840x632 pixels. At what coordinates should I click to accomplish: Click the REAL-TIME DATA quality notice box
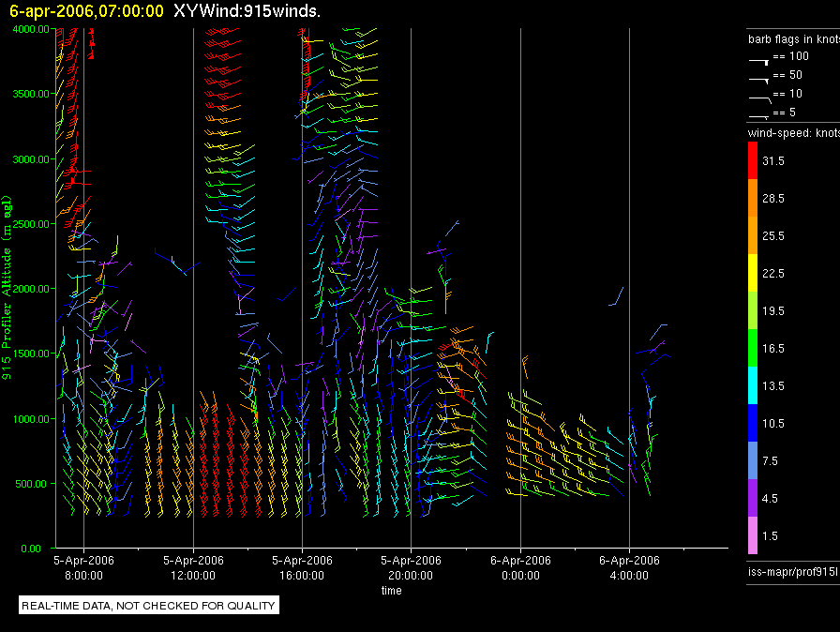click(149, 606)
